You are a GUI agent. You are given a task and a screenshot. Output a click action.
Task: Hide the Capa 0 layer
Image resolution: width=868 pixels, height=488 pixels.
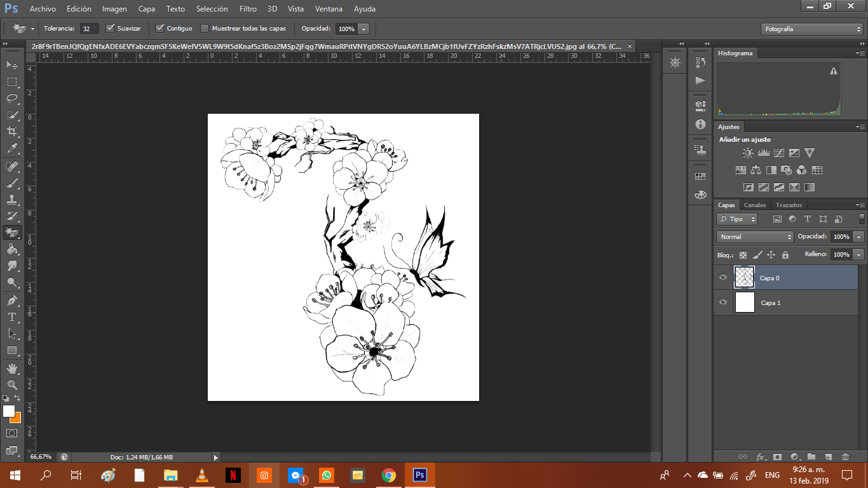(x=723, y=278)
